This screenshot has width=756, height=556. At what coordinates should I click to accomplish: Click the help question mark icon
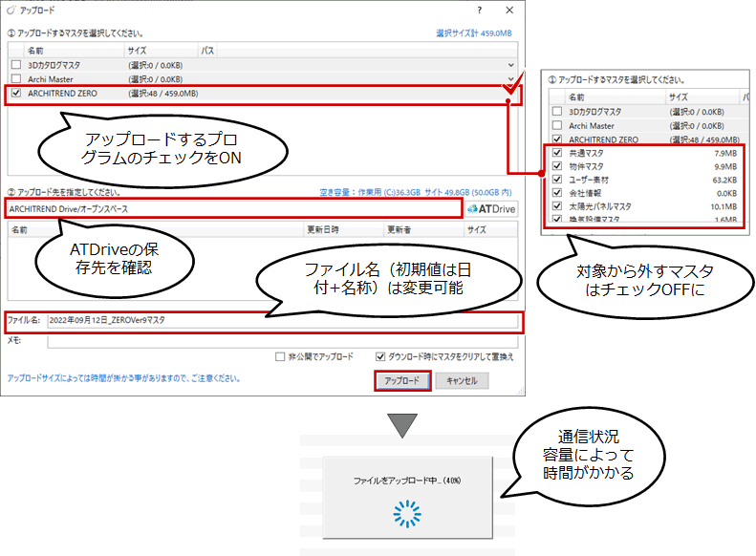coord(479,11)
